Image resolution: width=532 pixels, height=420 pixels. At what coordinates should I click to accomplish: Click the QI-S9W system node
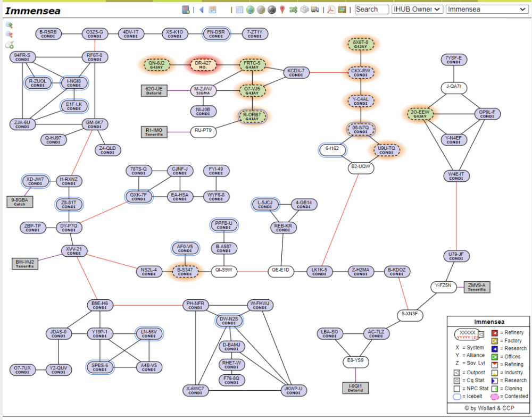[x=223, y=271]
